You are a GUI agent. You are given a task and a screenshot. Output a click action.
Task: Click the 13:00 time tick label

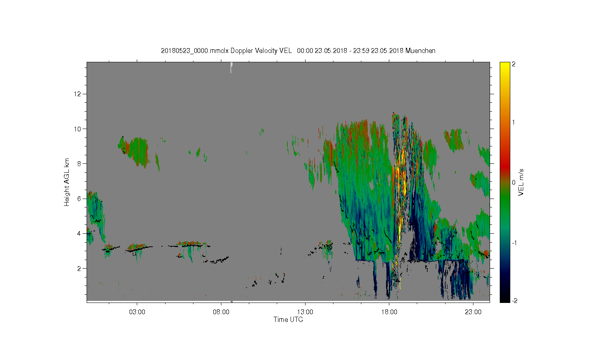(305, 312)
